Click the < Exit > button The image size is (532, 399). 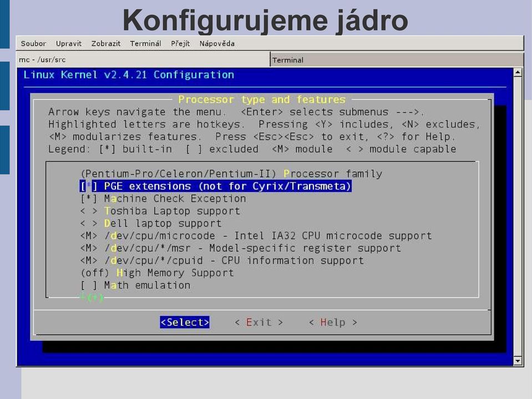point(259,322)
